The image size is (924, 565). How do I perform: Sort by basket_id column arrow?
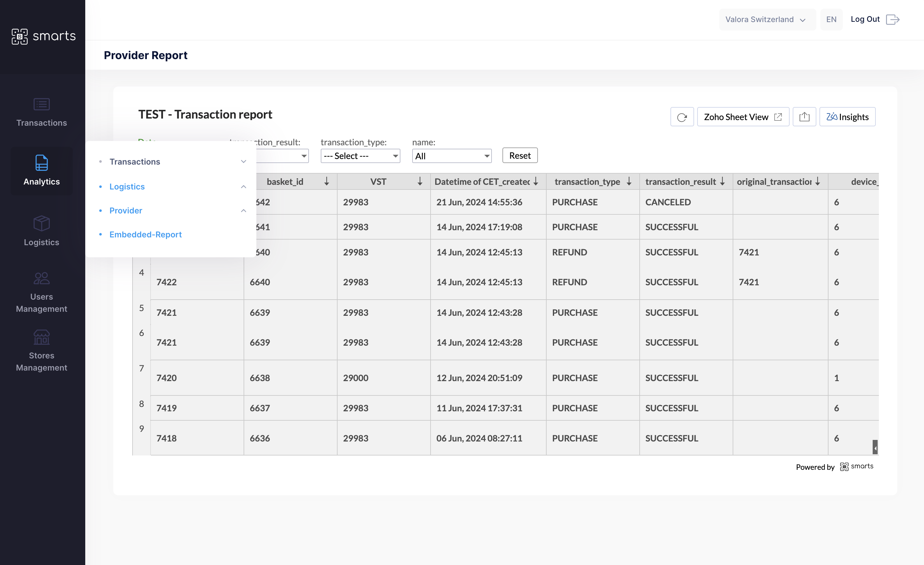pyautogui.click(x=327, y=181)
